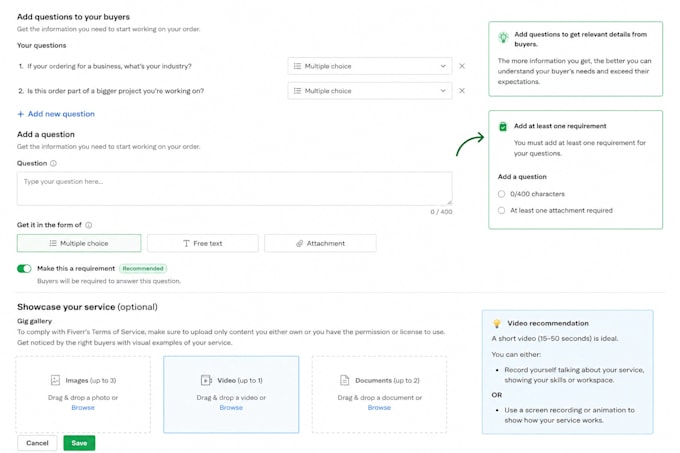Click the green Save button
This screenshot has width=680, height=453.
tap(79, 443)
